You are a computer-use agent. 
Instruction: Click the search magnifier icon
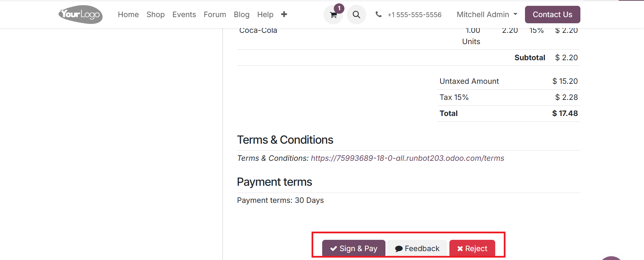(356, 15)
